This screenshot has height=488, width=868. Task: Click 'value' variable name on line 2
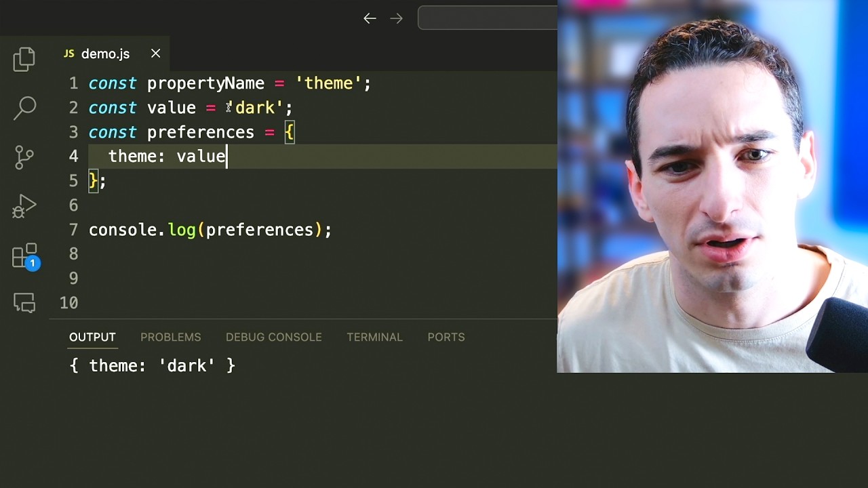tap(172, 108)
